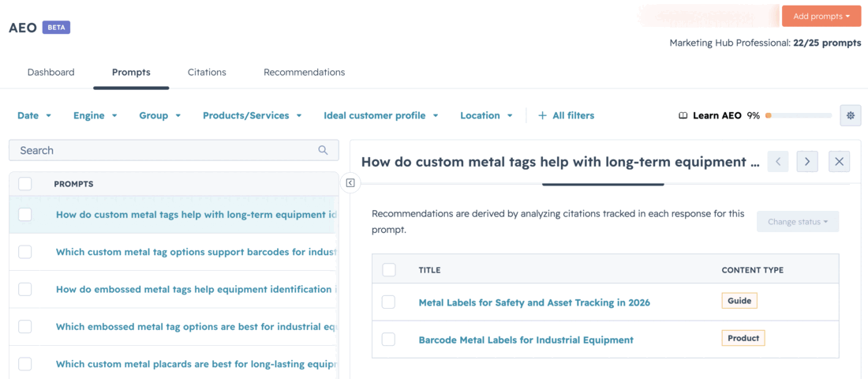Click the plus icon for All filters
The image size is (868, 379).
(x=543, y=115)
